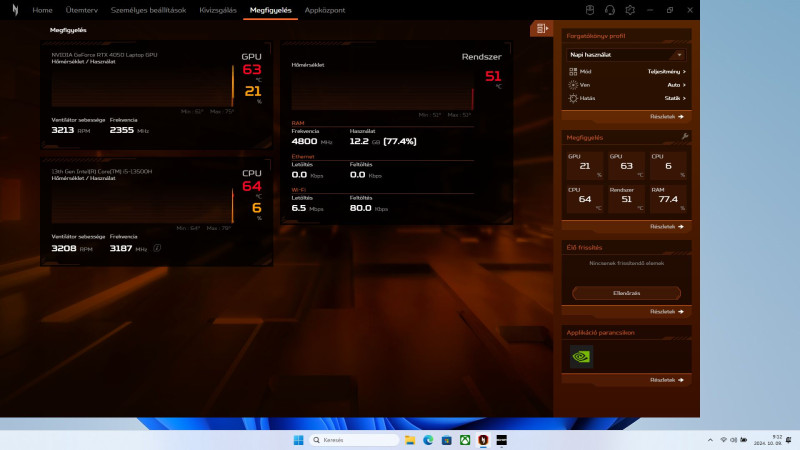
Task: Select the GPU 21 % usage tile
Action: (x=585, y=165)
